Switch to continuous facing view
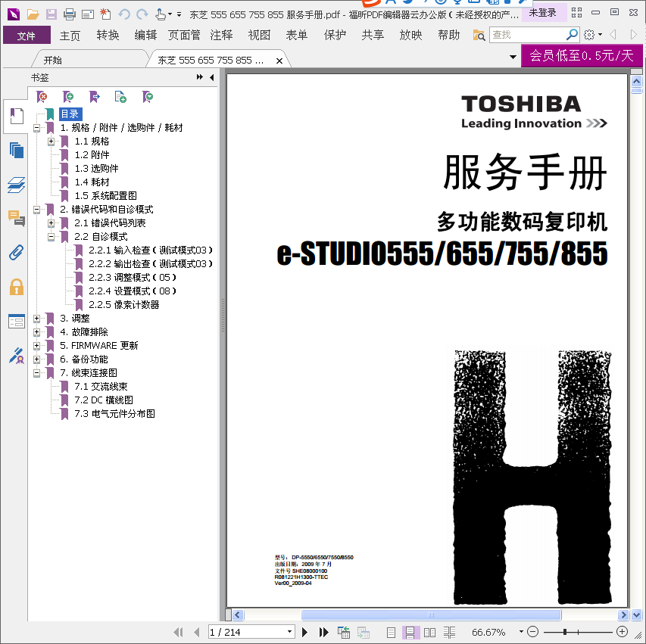 click(450, 632)
